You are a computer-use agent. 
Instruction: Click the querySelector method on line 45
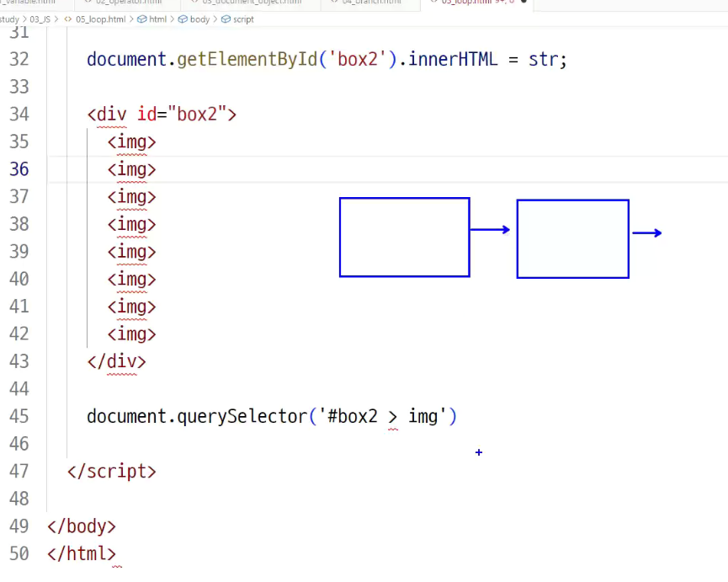point(242,416)
